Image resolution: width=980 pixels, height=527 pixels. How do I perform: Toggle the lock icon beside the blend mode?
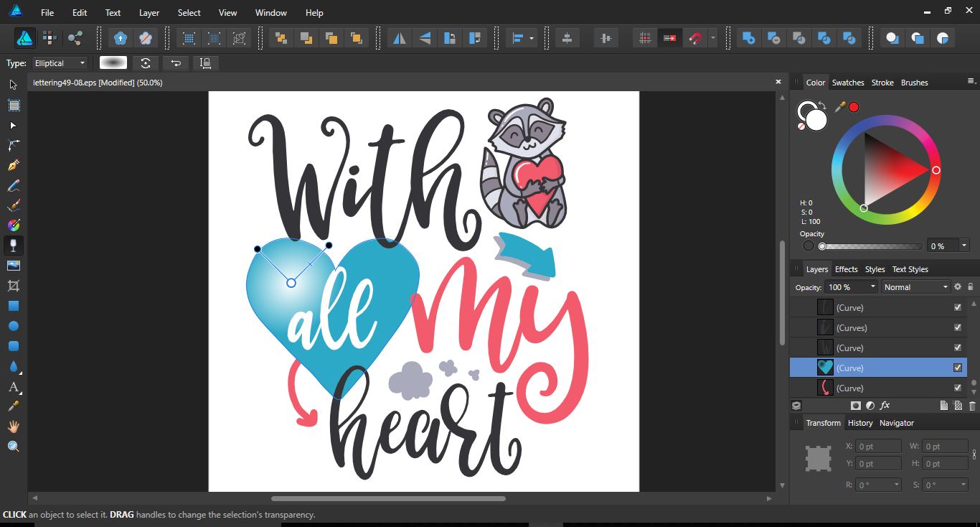pyautogui.click(x=970, y=286)
